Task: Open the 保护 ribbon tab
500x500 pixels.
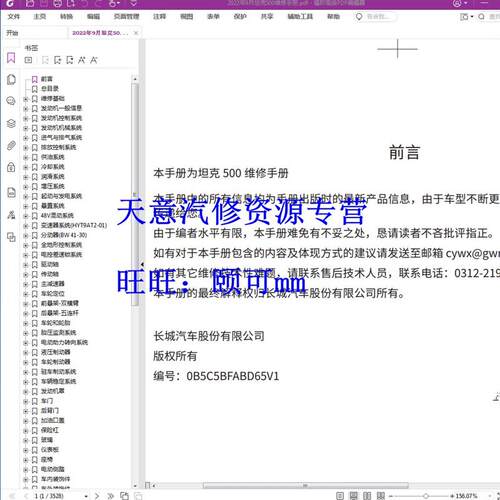Action: tap(240, 17)
